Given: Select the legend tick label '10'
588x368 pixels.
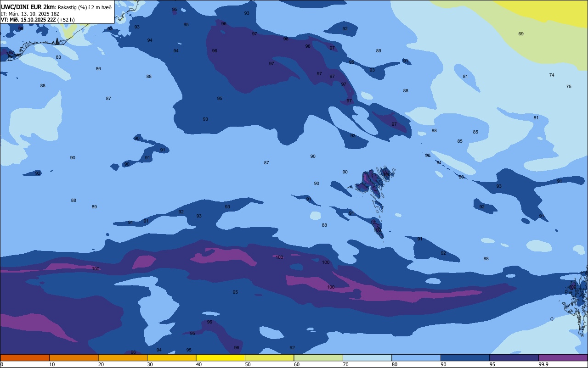Looking at the screenshot, I should (52, 364).
